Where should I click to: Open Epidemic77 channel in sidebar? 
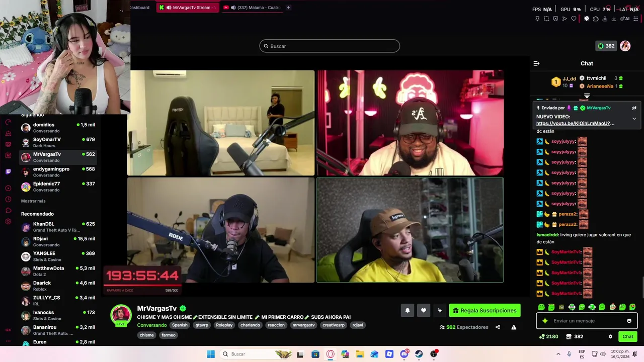[58, 187]
